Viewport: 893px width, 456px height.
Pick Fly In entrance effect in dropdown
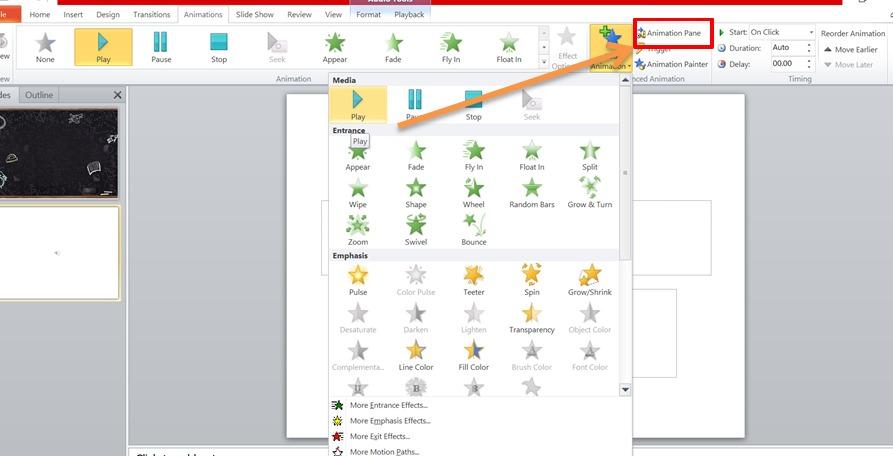(474, 155)
